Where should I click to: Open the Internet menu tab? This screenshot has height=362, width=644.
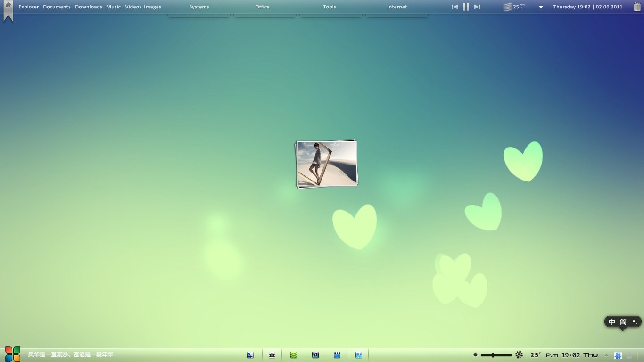click(397, 7)
